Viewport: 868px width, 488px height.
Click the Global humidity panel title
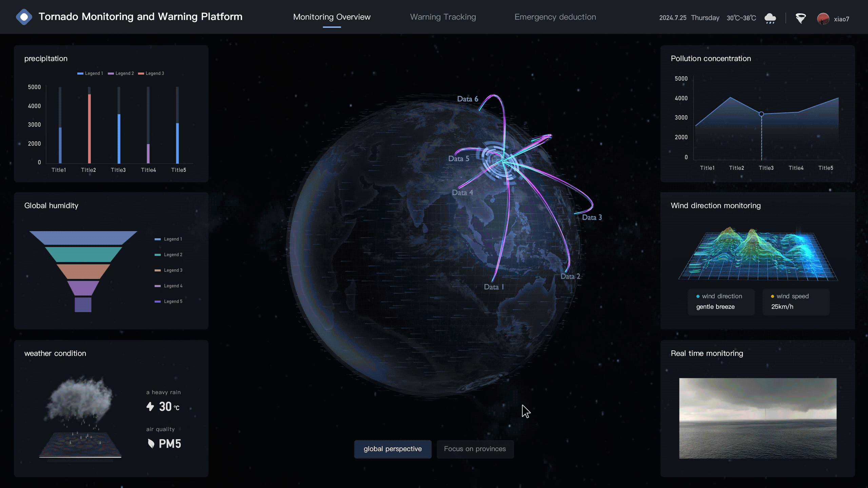(x=51, y=206)
